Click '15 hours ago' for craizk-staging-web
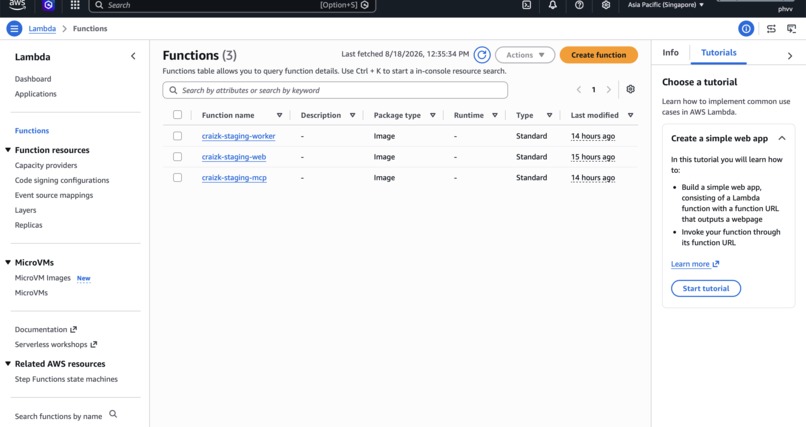The image size is (806, 427). pos(593,157)
